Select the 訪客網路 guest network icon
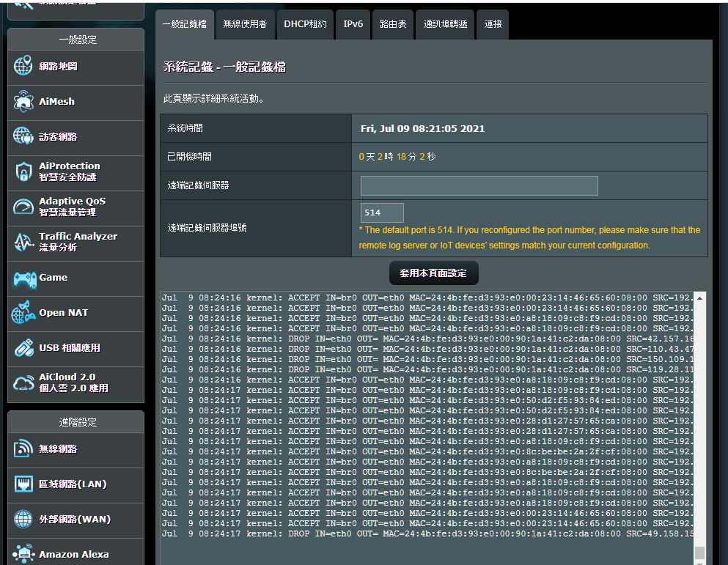Screen dimensions: 728x565 23,136
